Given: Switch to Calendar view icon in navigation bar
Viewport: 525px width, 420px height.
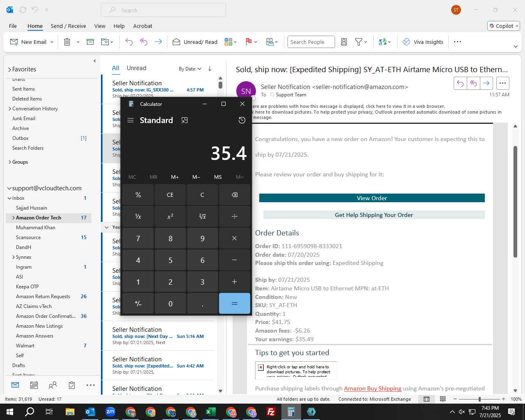Looking at the screenshot, I should pos(34,385).
